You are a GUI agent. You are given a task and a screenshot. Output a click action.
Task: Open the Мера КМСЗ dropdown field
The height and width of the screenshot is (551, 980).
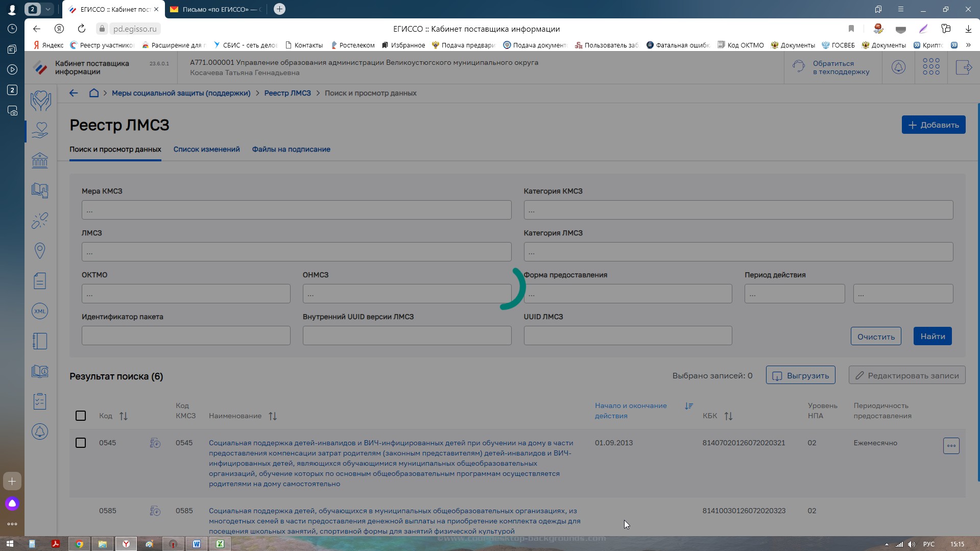296,210
